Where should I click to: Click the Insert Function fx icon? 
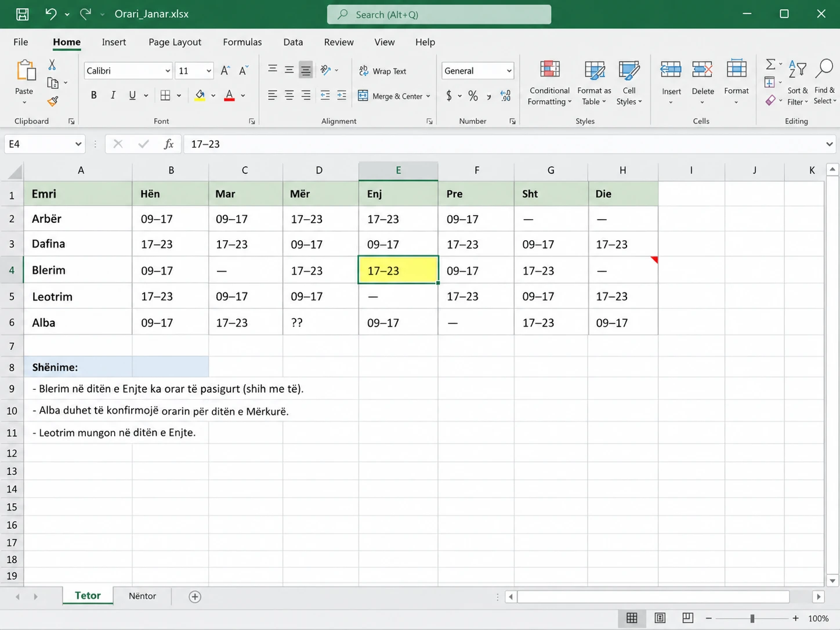tap(169, 144)
